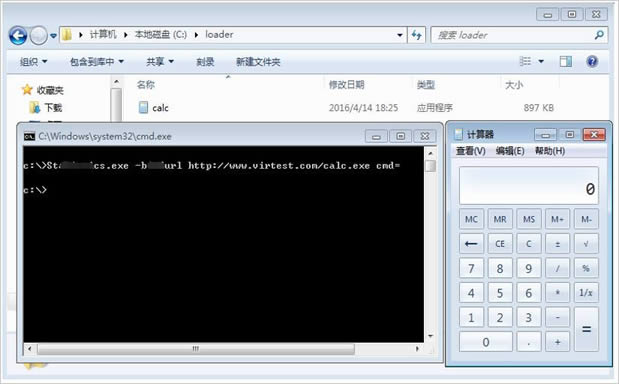
Task: Expand the 包含到库中 dropdown
Action: tap(97, 62)
